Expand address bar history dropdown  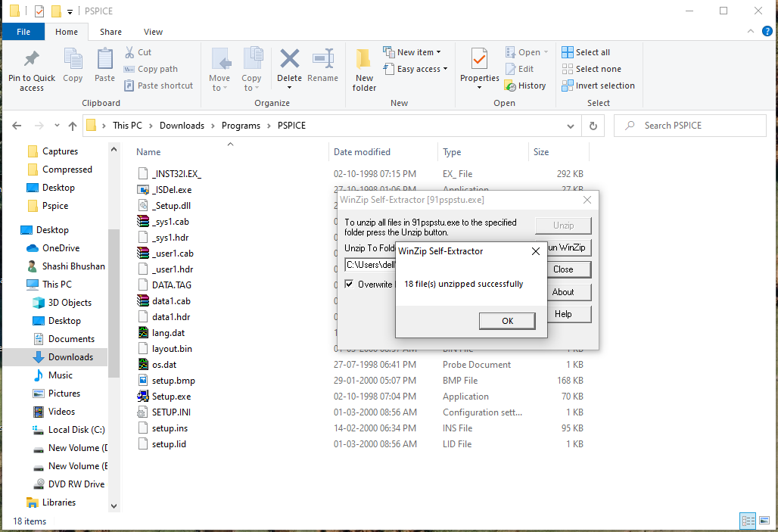pyautogui.click(x=570, y=126)
